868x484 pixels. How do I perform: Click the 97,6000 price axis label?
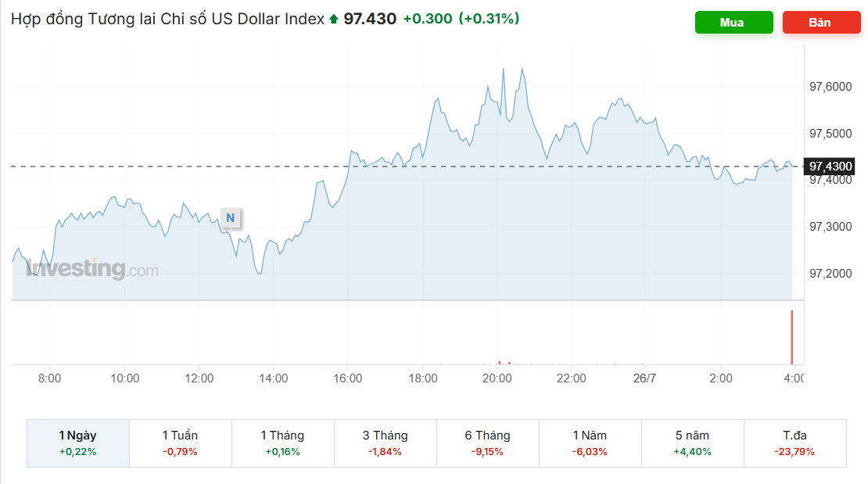point(830,87)
